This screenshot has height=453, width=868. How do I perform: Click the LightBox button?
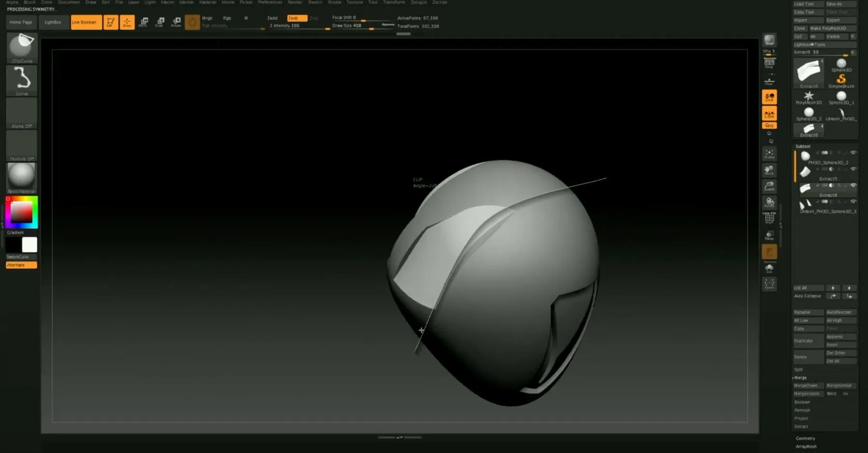coord(53,22)
